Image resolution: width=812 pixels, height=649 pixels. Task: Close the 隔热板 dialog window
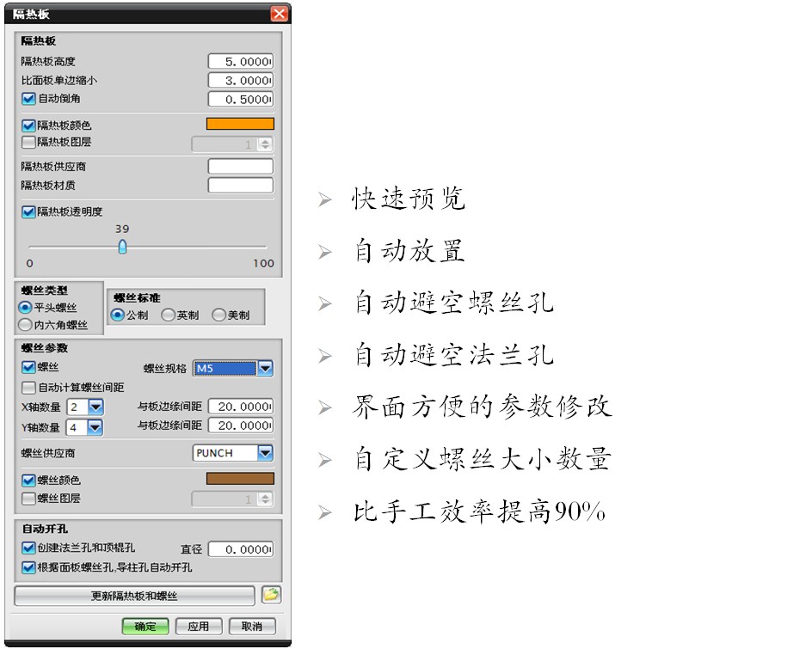279,14
